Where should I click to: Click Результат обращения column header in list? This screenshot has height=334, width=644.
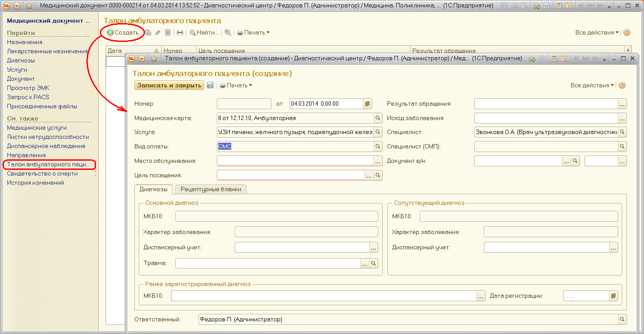[x=518, y=51]
